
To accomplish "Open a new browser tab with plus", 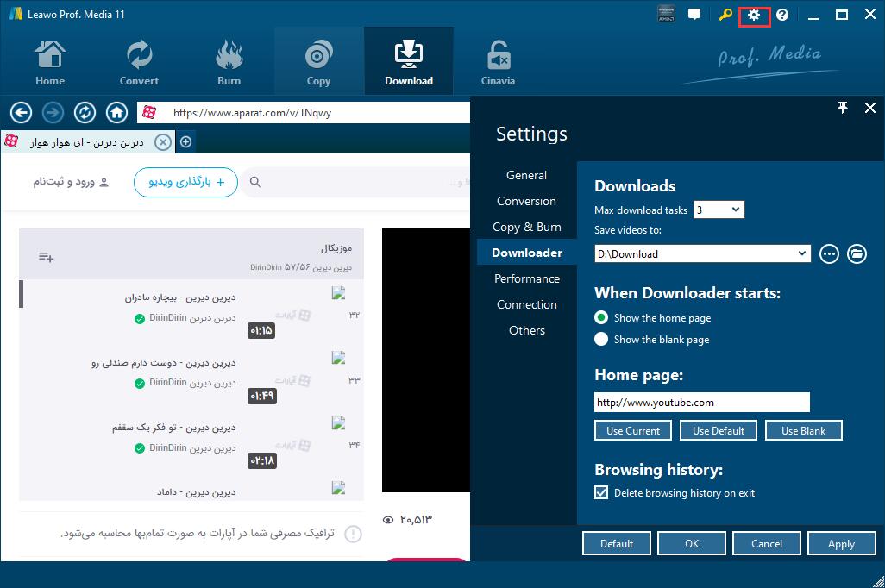I will pyautogui.click(x=185, y=141).
